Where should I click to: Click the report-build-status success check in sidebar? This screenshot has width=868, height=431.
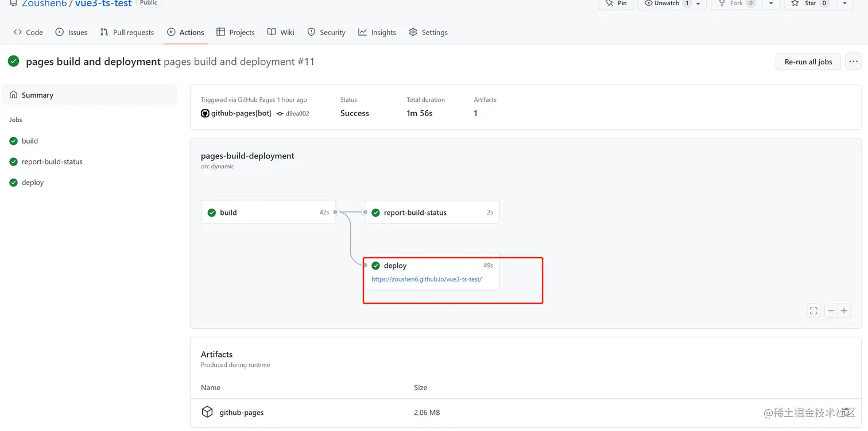pyautogui.click(x=14, y=161)
